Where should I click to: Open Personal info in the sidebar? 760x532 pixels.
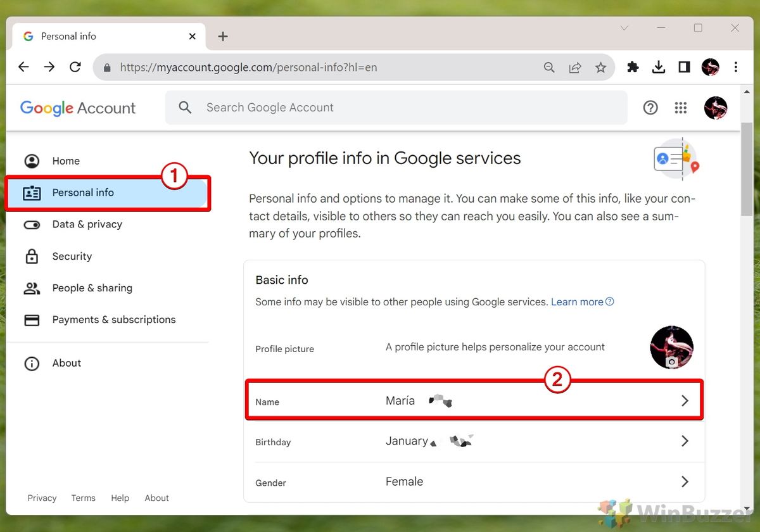tap(108, 193)
